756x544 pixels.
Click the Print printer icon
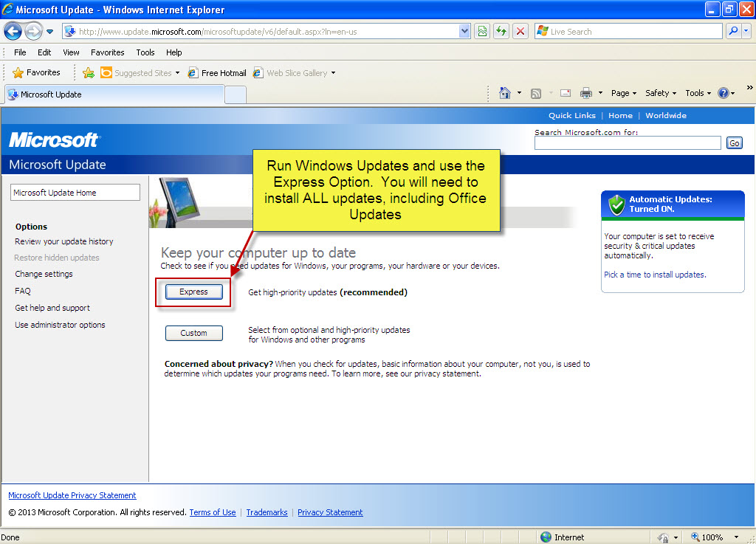click(x=585, y=93)
